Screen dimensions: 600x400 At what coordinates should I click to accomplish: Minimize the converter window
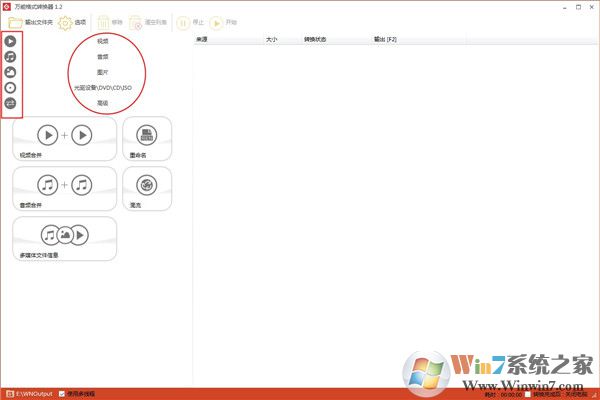click(564, 7)
